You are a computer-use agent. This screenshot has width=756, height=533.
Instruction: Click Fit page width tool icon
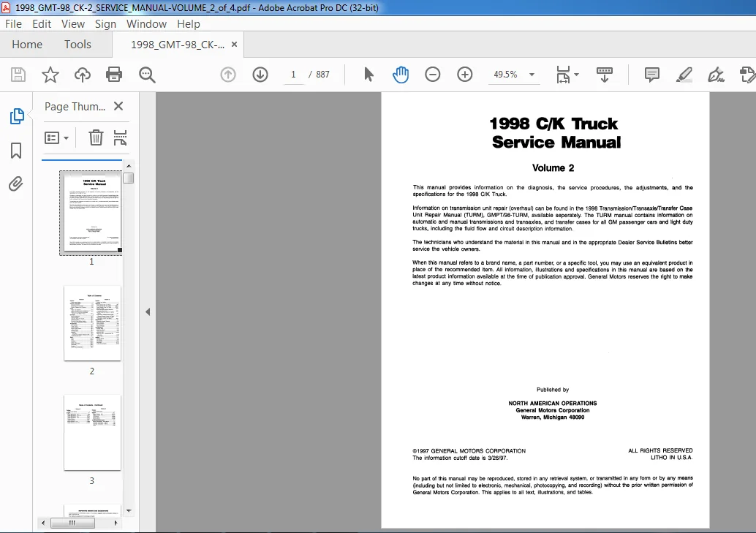click(563, 75)
